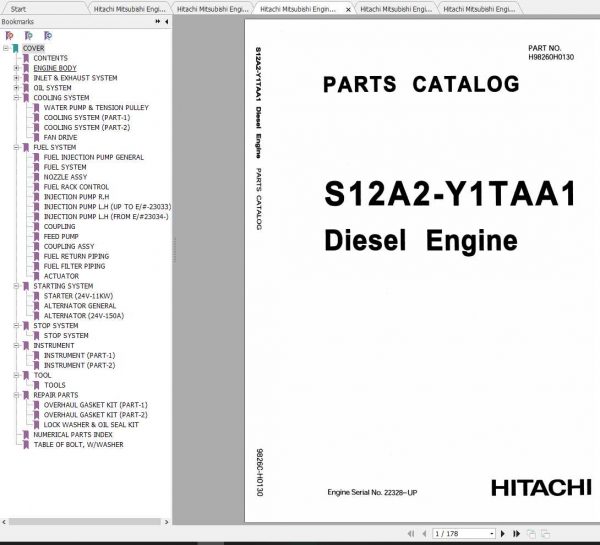
Task: Open WATER PUMP & TENSION PULLEY bookmark
Action: [96, 108]
